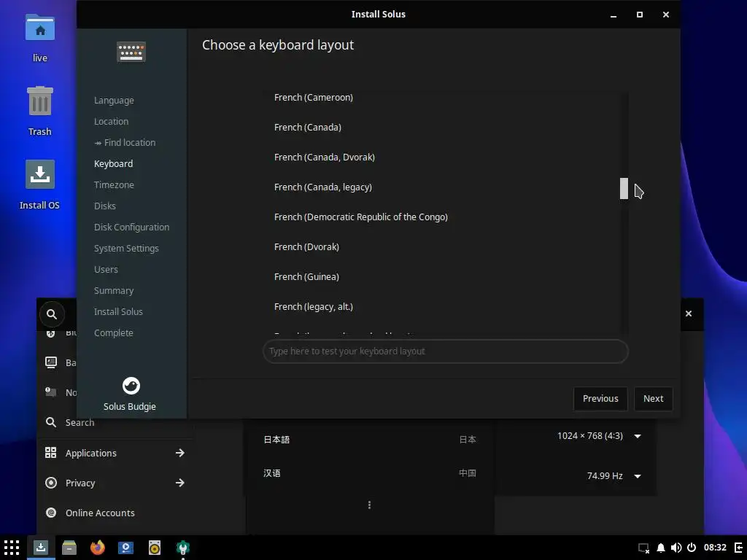747x560 pixels.
Task: Maximize the Install Solus window
Action: coord(640,15)
